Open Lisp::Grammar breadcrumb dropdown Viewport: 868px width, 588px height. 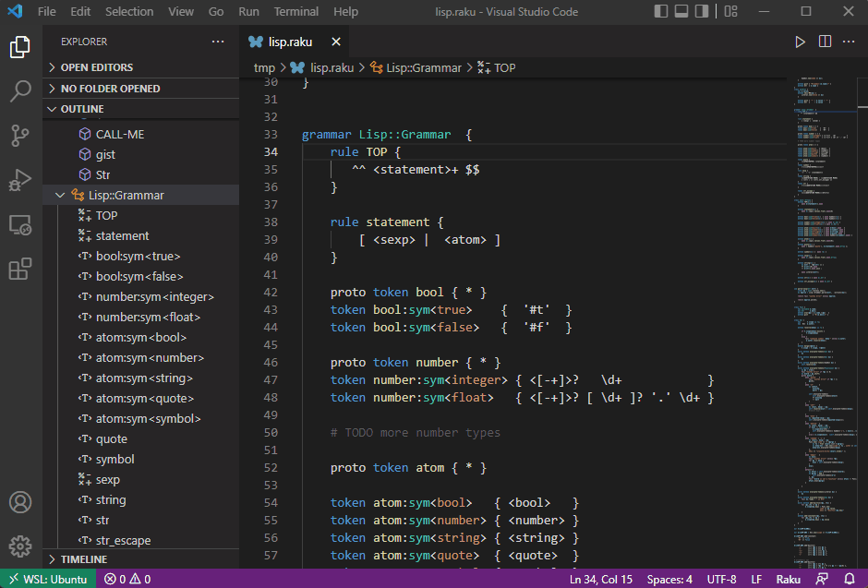[x=424, y=67]
